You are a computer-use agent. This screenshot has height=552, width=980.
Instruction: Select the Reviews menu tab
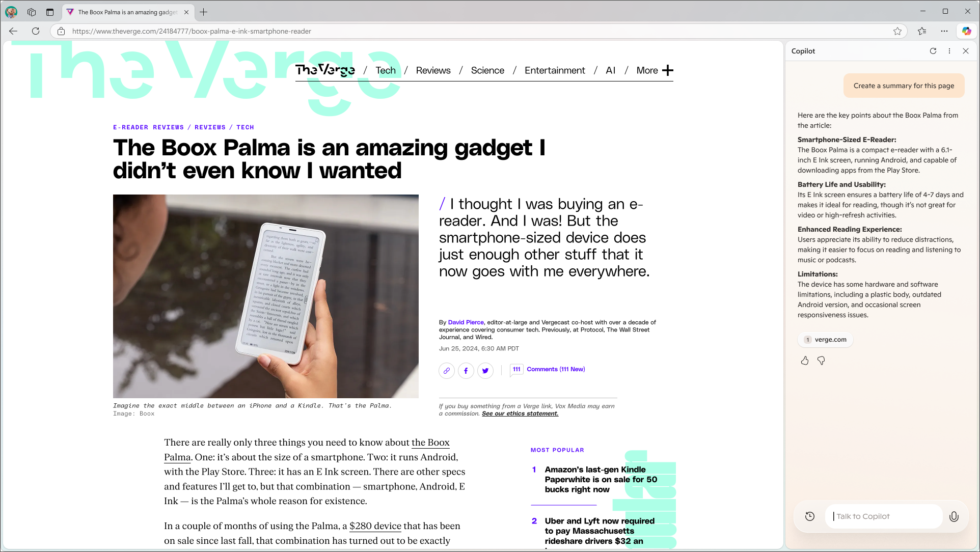[x=434, y=70]
